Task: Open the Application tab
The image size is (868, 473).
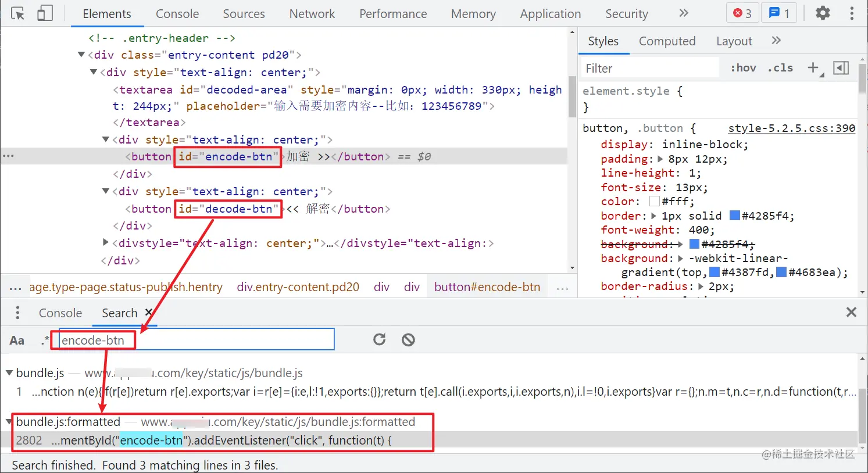Action: [x=550, y=14]
